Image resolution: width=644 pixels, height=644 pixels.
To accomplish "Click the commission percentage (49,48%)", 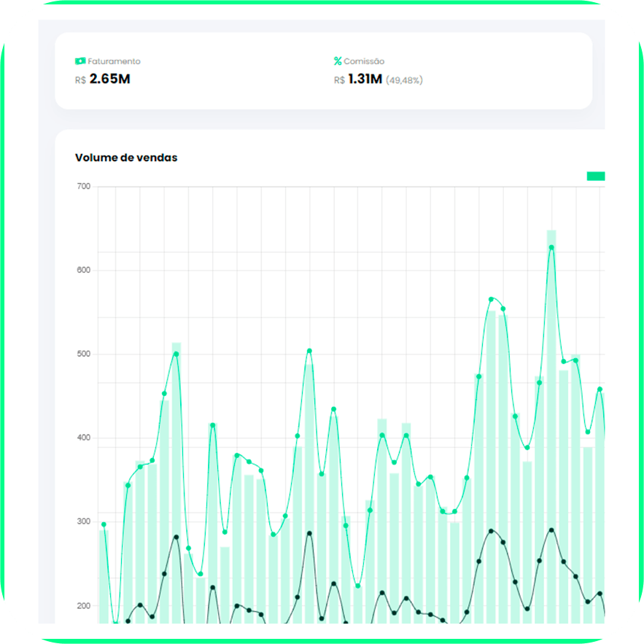I will [404, 79].
